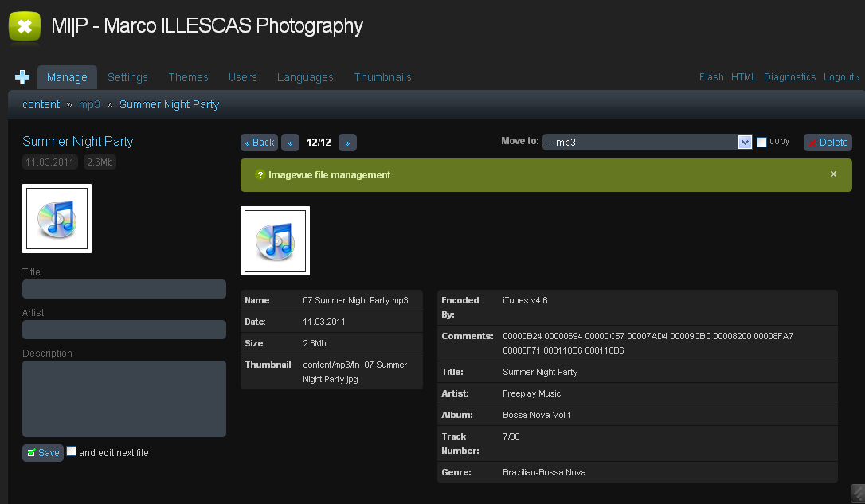Click track number value '7/30'
The height and width of the screenshot is (504, 865).
coord(511,437)
